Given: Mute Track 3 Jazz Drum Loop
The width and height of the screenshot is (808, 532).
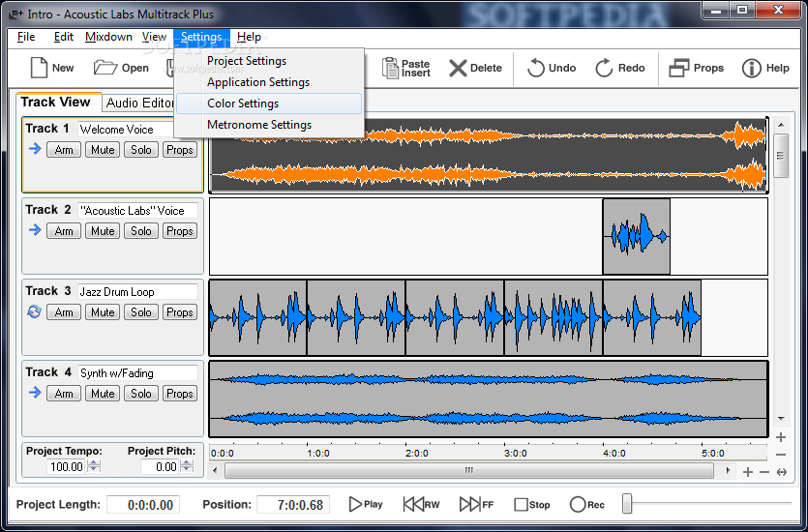Looking at the screenshot, I should coord(103,312).
